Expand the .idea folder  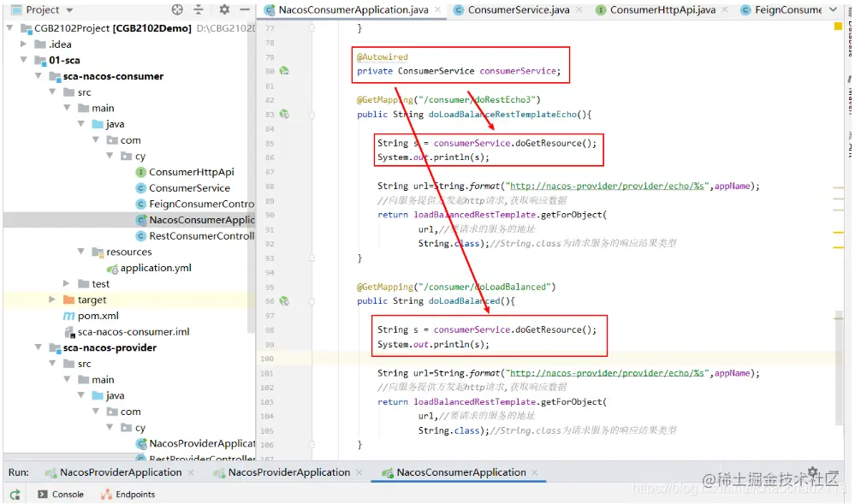coord(23,44)
